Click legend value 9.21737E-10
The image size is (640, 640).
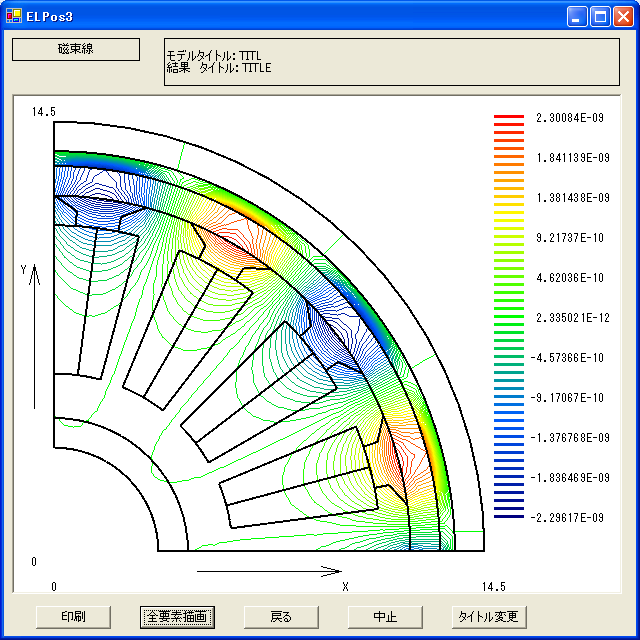tap(570, 238)
